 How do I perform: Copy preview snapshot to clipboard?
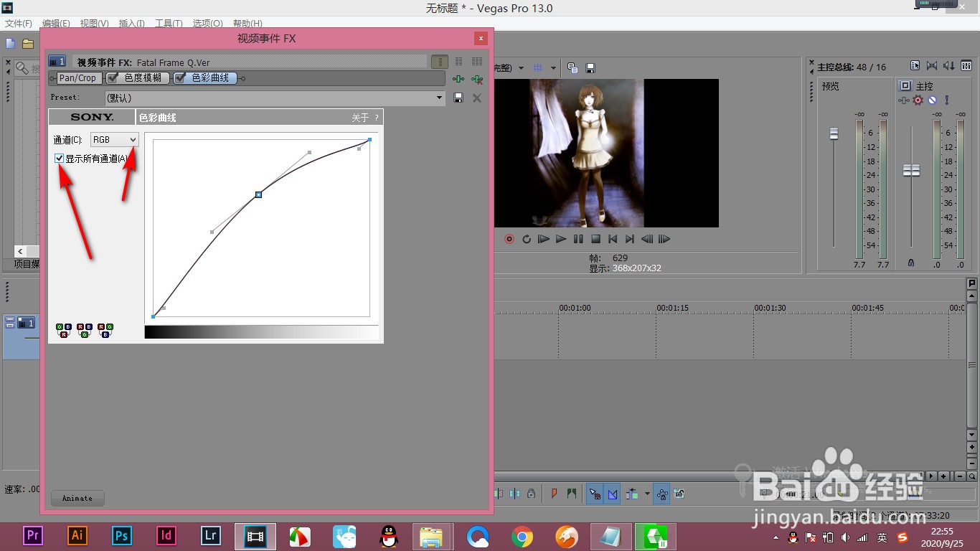(x=573, y=68)
